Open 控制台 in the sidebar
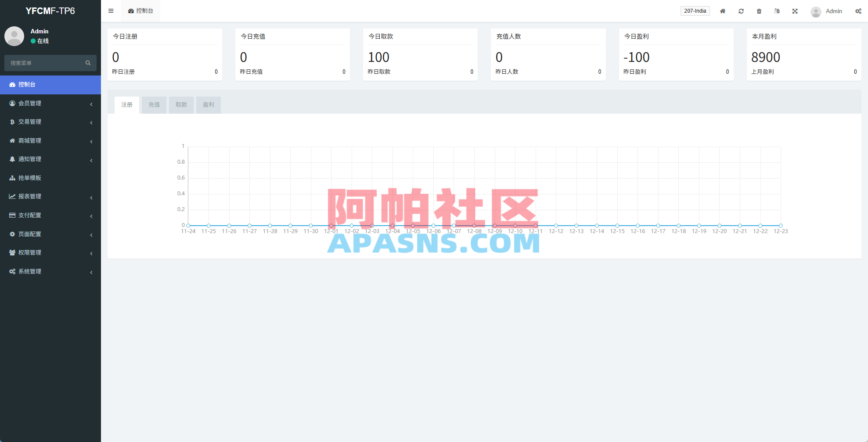Screen dimensions: 868x442 coord(50,85)
